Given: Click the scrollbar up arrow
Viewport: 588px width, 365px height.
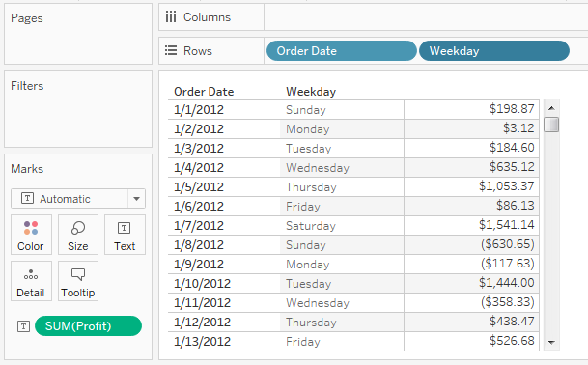Looking at the screenshot, I should (x=551, y=108).
